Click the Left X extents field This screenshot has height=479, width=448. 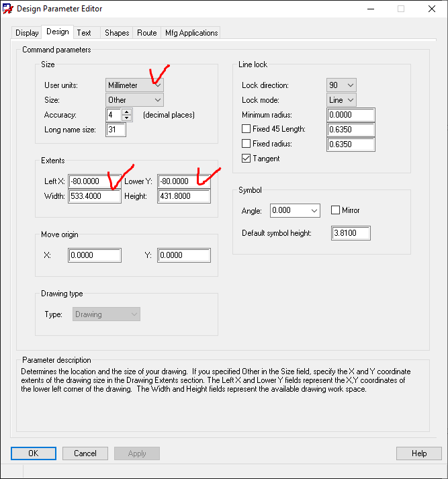pos(94,181)
